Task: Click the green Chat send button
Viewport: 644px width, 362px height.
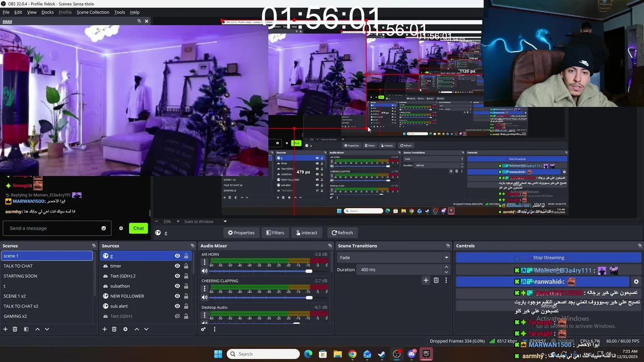Action: click(x=138, y=228)
